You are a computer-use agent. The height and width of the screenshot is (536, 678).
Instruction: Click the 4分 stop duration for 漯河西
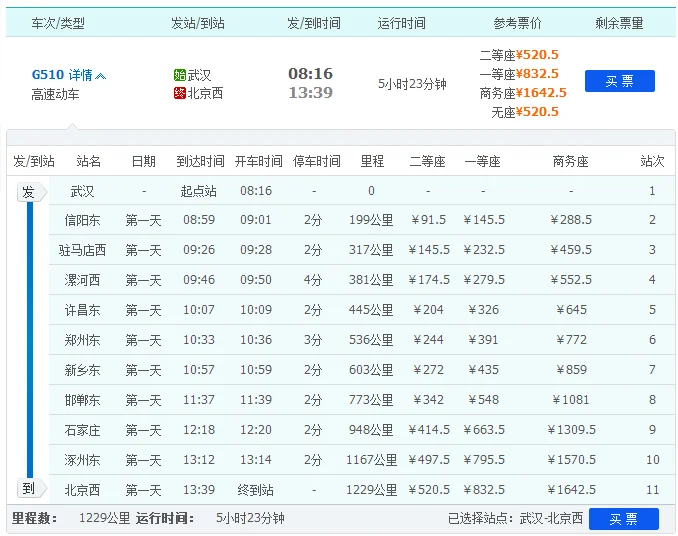pos(313,280)
